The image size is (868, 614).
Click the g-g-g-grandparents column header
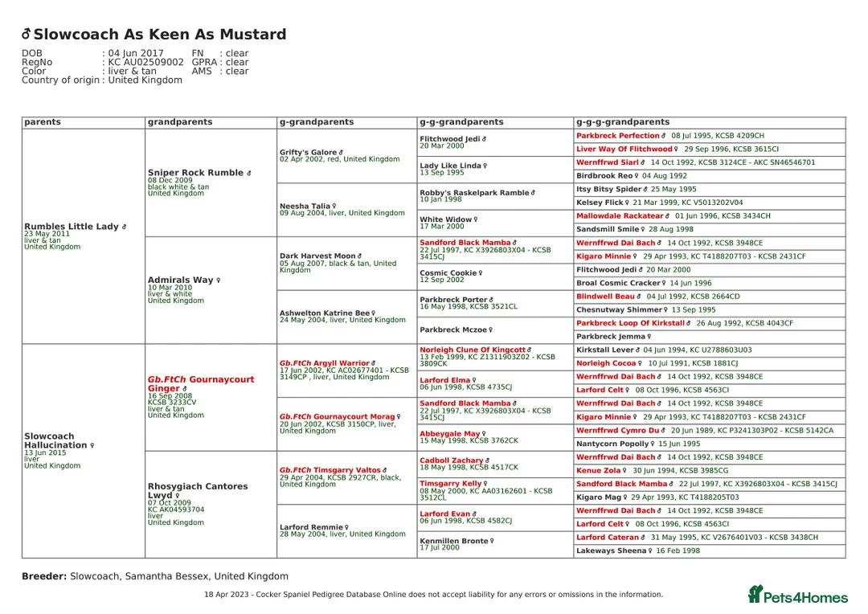click(x=623, y=122)
